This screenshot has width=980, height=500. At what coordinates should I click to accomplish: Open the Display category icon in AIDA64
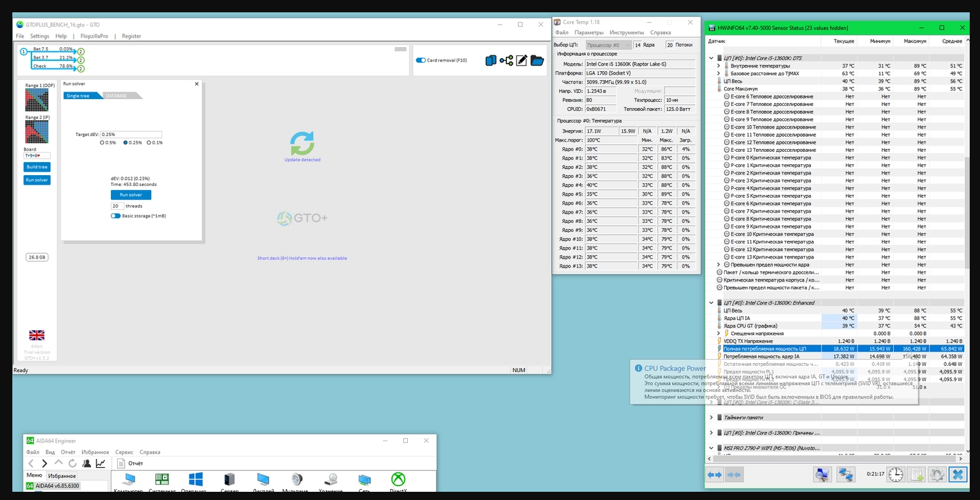263,480
